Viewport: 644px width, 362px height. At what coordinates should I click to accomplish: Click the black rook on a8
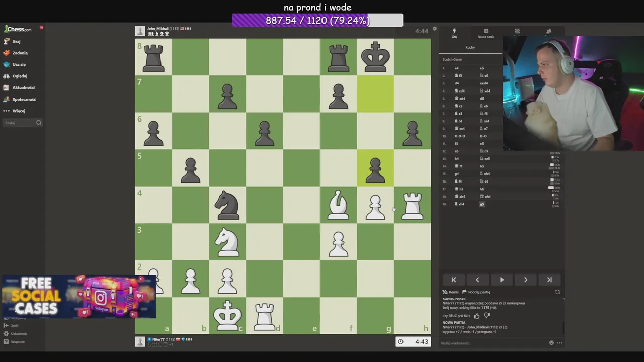153,58
